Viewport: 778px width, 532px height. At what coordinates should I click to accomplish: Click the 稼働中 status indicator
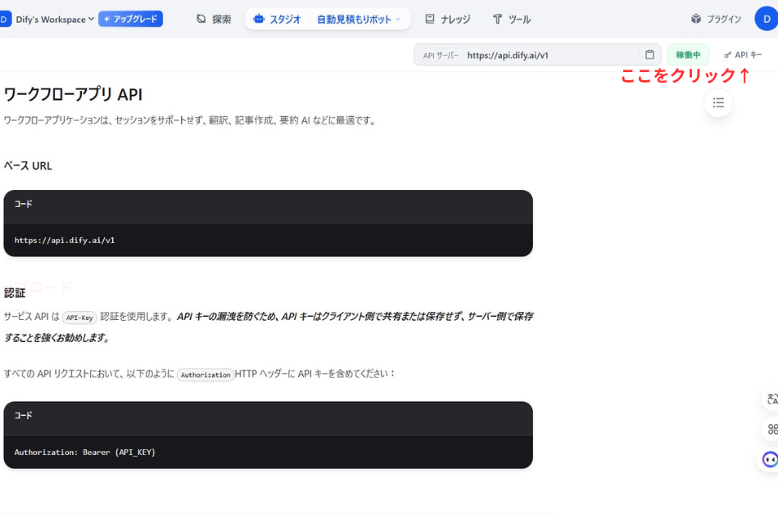coord(688,55)
